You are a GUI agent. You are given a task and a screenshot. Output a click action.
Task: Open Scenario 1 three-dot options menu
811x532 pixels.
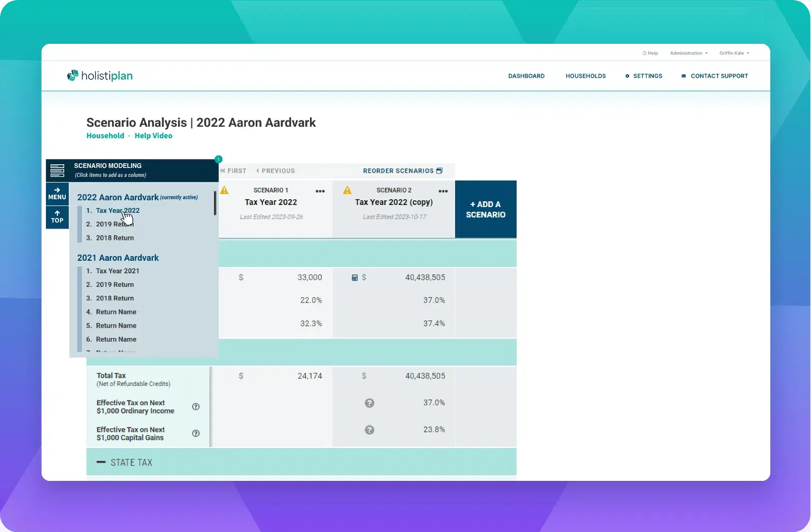point(320,191)
